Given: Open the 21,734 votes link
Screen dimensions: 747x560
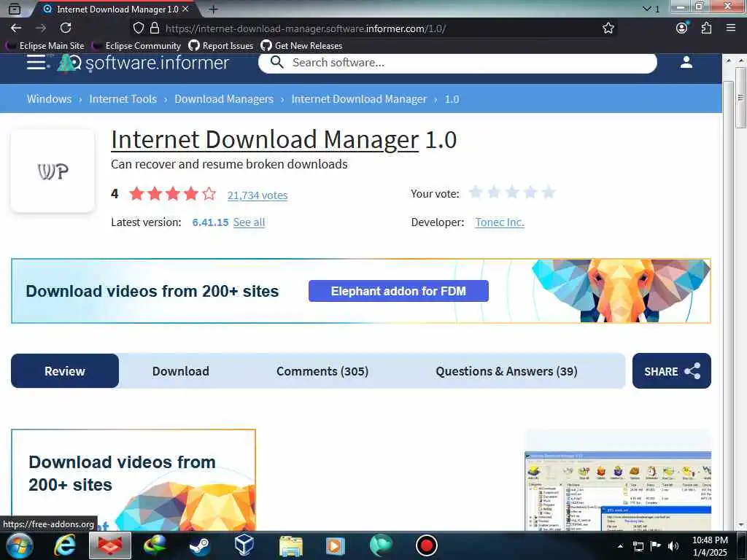Looking at the screenshot, I should pos(258,195).
